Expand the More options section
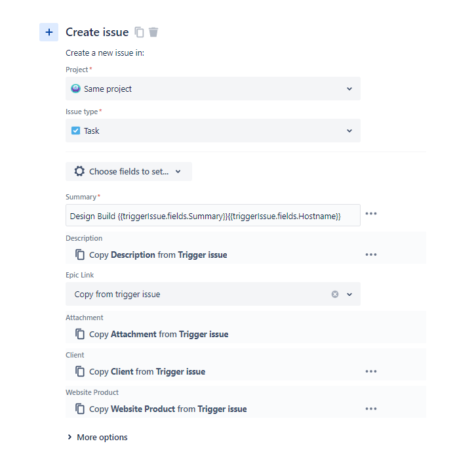The height and width of the screenshot is (452, 476). (x=97, y=437)
